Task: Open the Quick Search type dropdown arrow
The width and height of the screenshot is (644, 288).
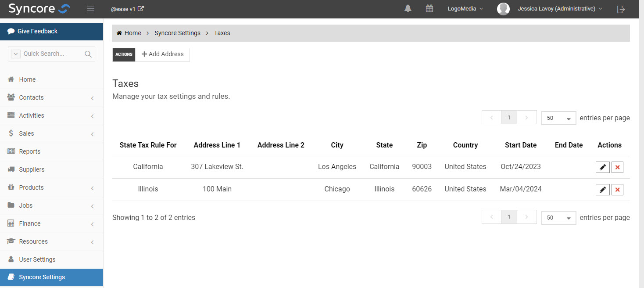Action: click(x=15, y=54)
